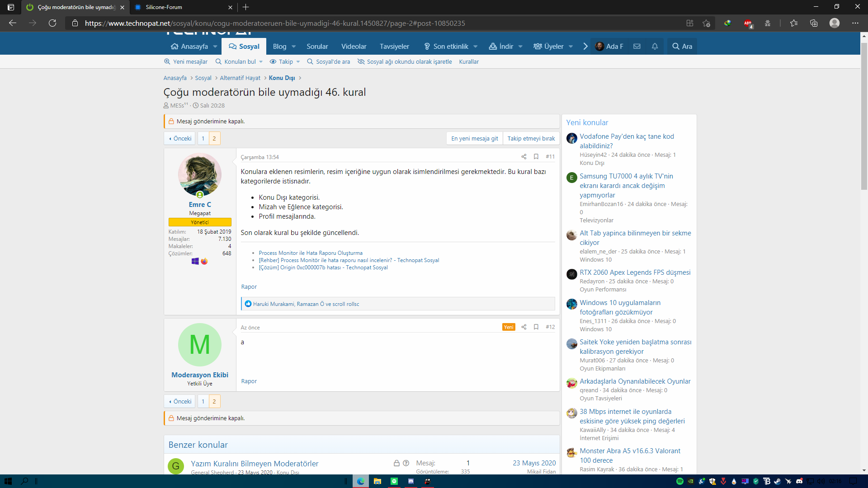Open Vodafone Pay'den kaç tane kod topic
Viewport: 868px width, 488px height.
(627, 141)
